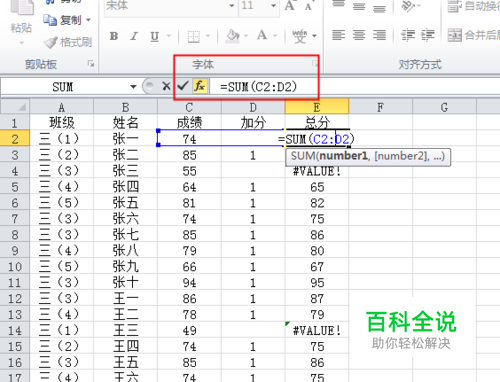Select row 14 header
Image resolution: width=500 pixels, height=382 pixels.
pos(15,331)
